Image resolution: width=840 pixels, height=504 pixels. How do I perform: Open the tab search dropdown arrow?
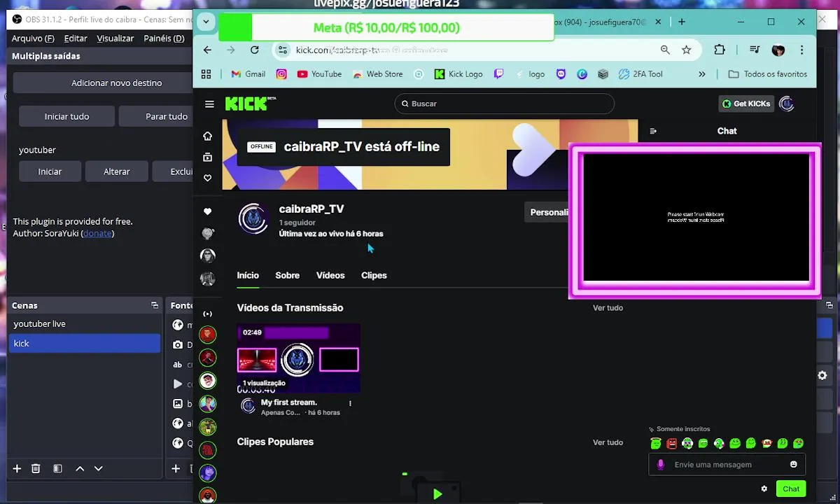pyautogui.click(x=206, y=22)
